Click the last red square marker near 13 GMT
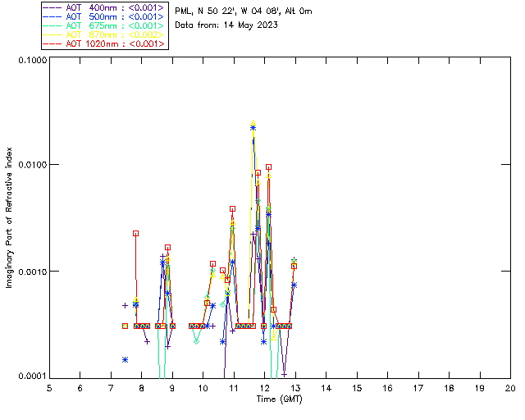The width and height of the screenshot is (525, 420). (294, 266)
